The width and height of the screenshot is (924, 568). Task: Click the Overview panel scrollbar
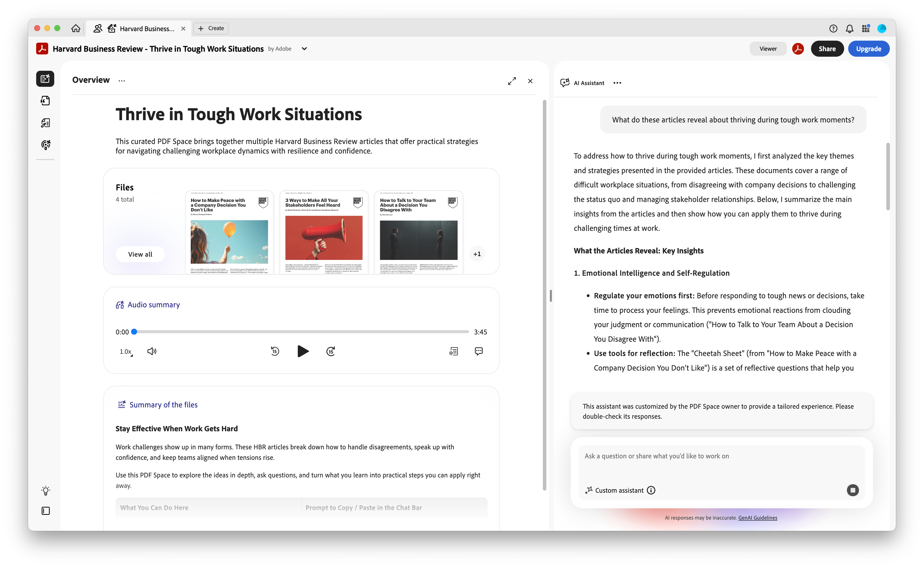pyautogui.click(x=544, y=295)
